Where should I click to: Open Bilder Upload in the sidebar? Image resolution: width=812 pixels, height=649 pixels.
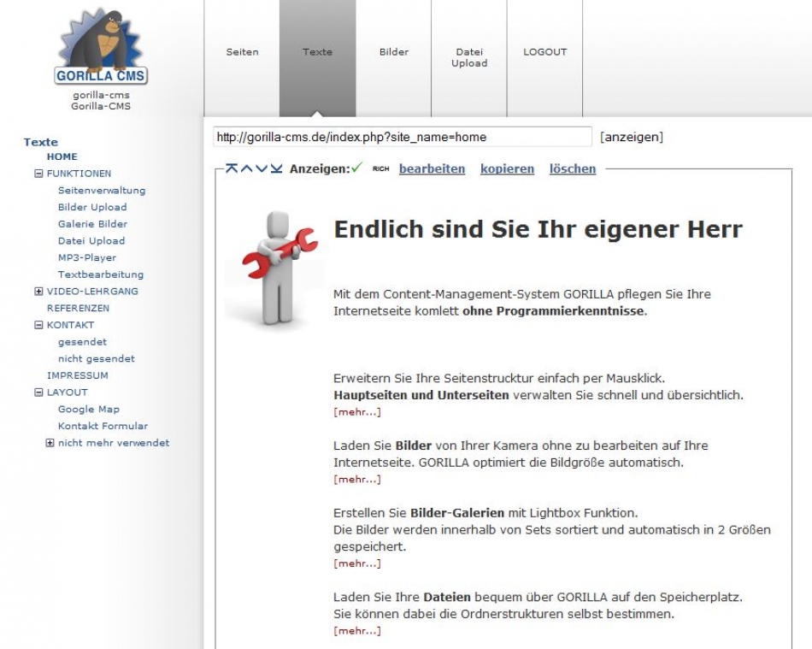point(92,207)
